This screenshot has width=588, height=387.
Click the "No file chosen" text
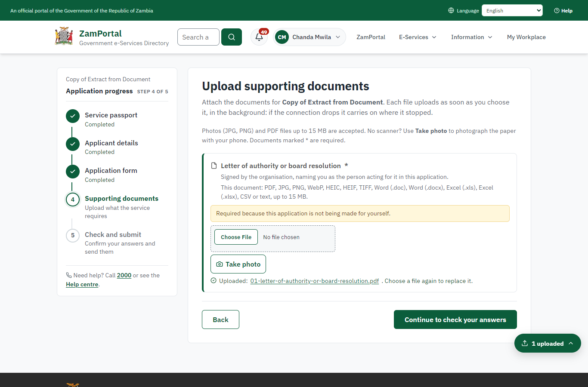(281, 237)
